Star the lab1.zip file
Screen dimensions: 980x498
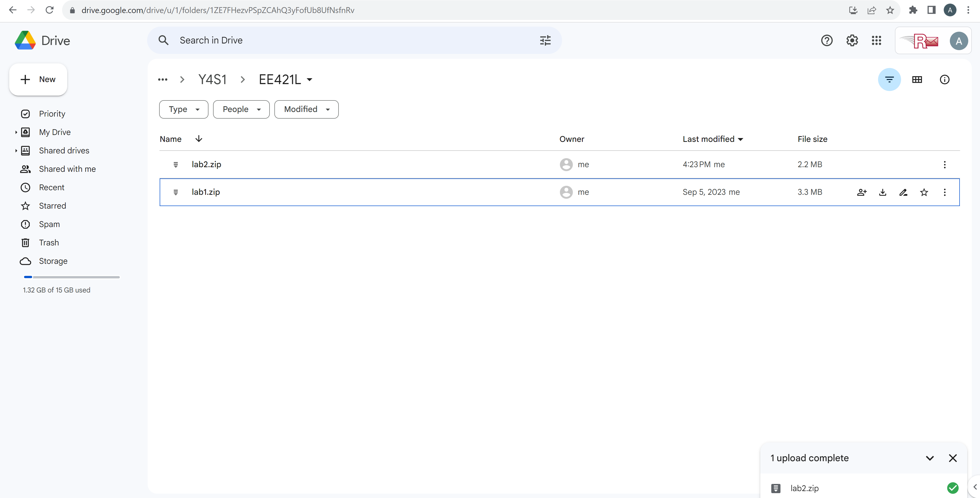pos(924,192)
